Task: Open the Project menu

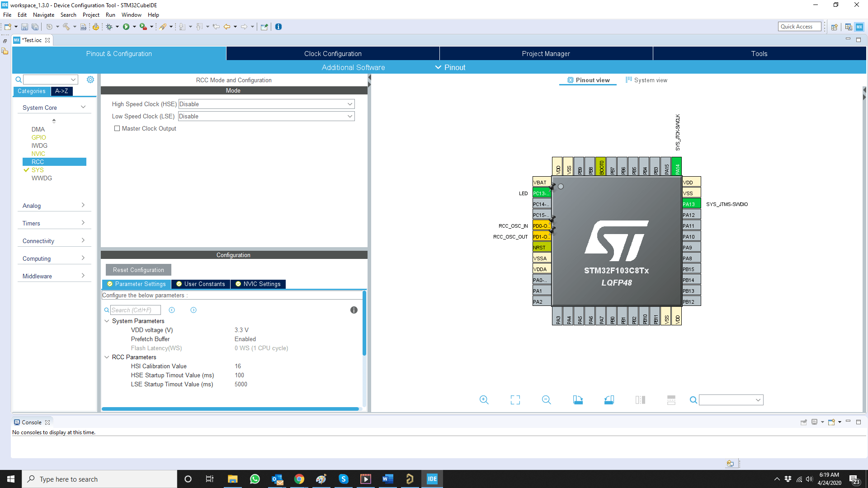Action: (x=91, y=15)
